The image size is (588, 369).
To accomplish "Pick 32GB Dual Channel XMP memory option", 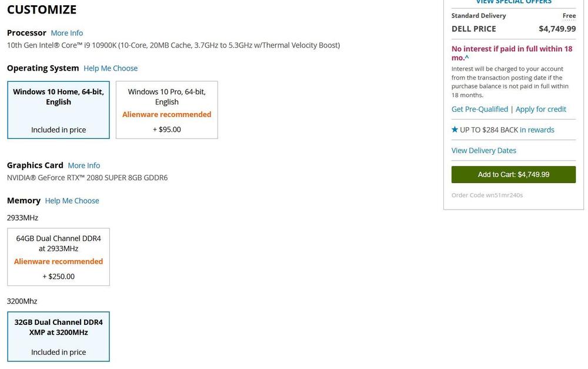I will 58,337.
